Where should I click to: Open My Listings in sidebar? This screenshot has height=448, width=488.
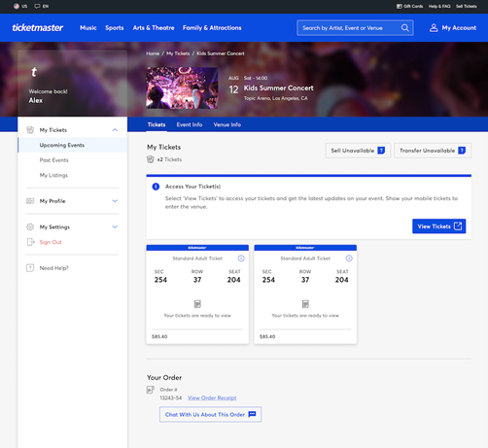point(53,175)
